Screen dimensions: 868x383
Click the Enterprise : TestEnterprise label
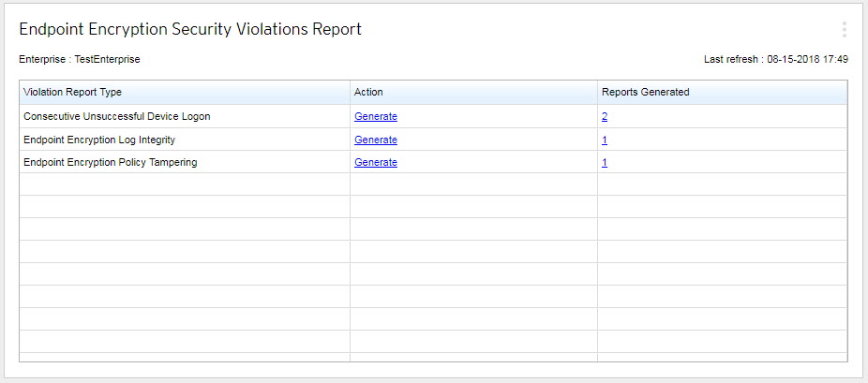point(80,59)
